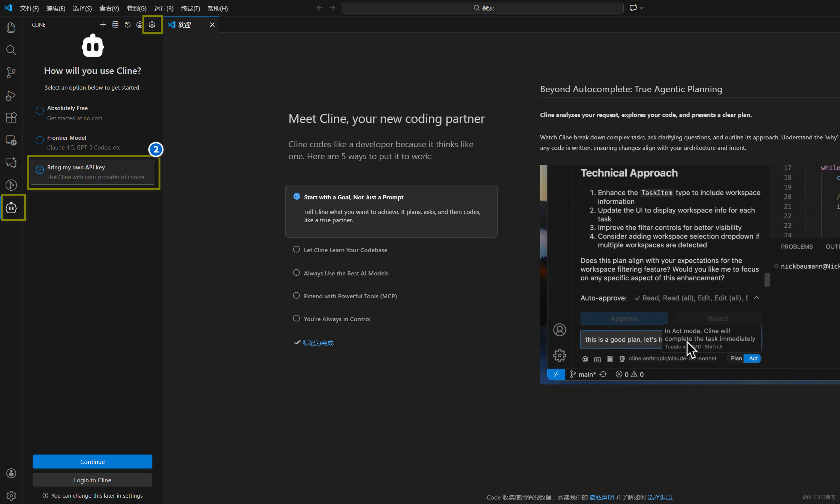Open the 终端(T) menu

point(190,8)
